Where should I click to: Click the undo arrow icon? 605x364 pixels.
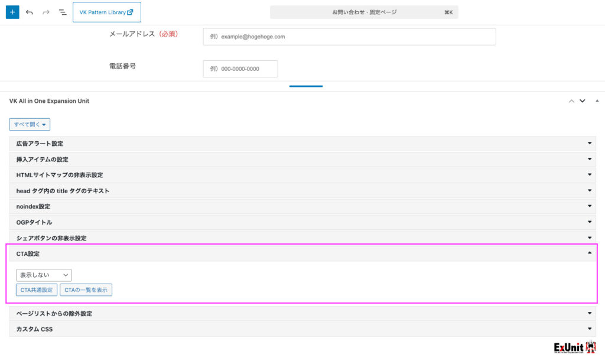click(x=30, y=12)
